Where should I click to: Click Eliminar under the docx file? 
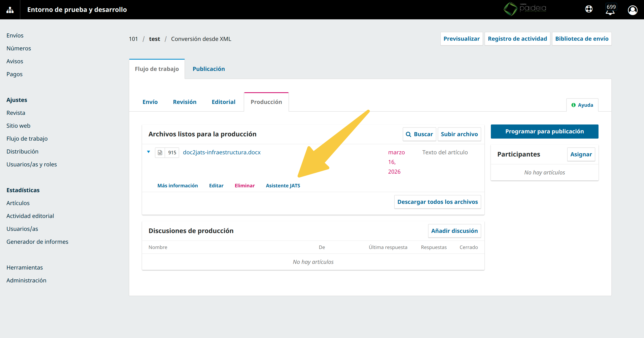245,186
